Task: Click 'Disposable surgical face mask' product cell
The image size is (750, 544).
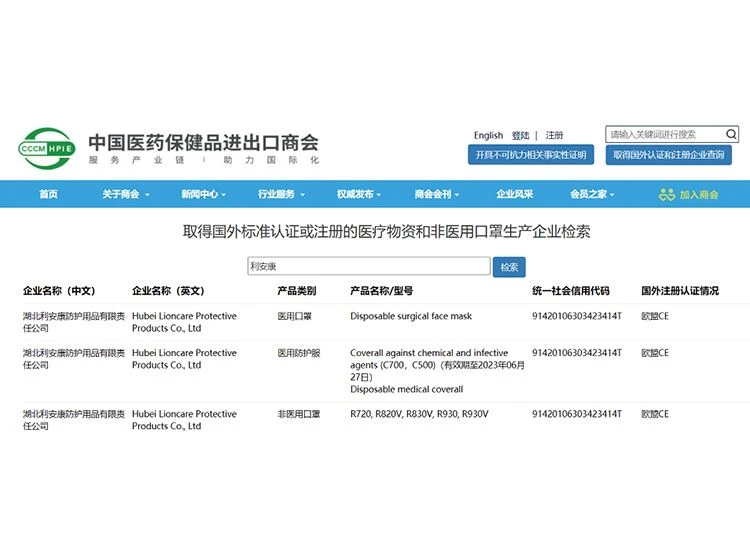Action: (x=411, y=316)
